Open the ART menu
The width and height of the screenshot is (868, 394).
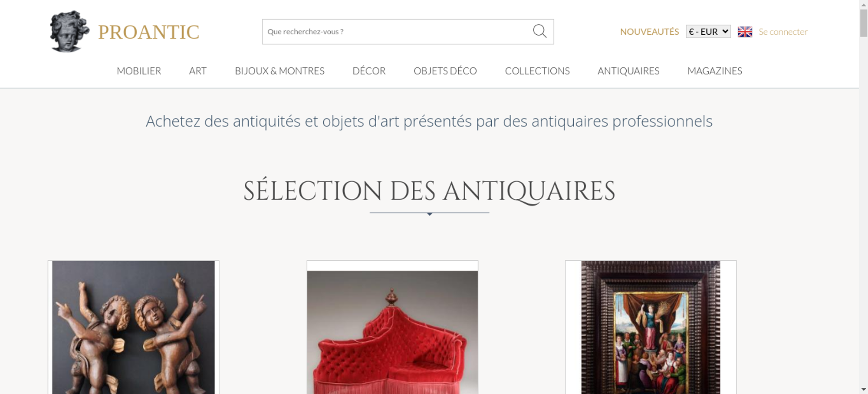point(198,71)
